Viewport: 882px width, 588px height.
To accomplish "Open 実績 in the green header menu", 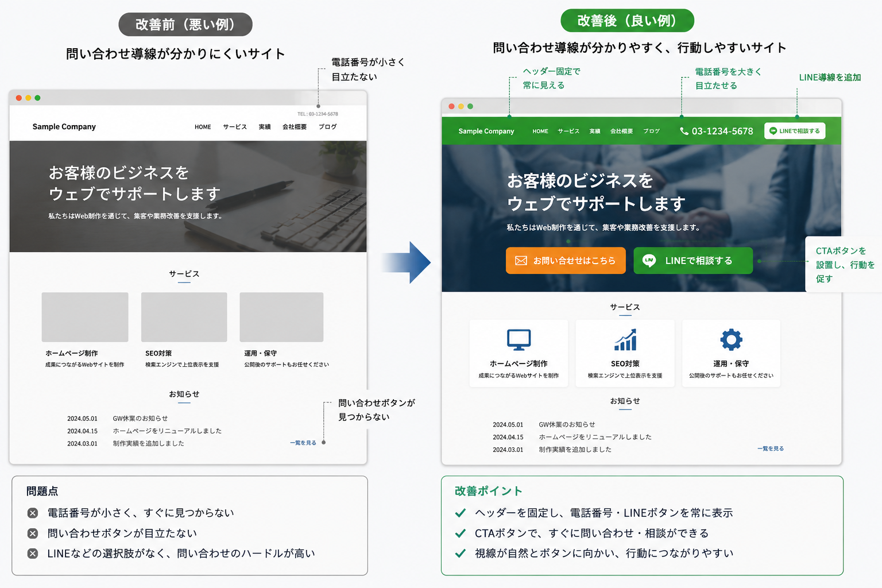I will click(595, 131).
